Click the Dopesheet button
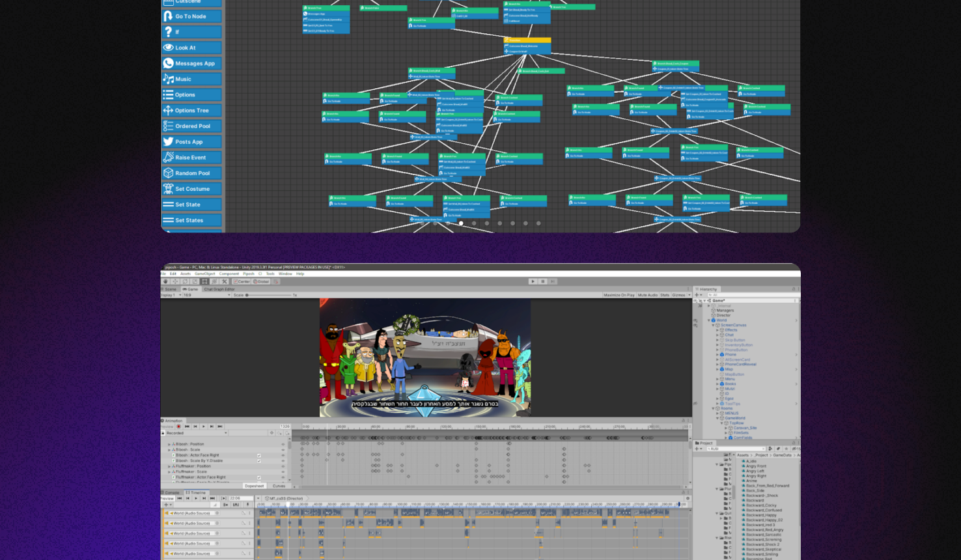Viewport: 961px width, 560px height. pyautogui.click(x=254, y=486)
